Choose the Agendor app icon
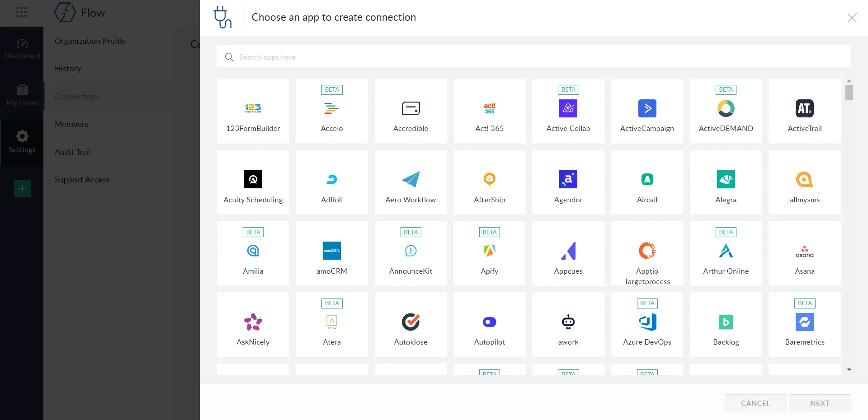Image resolution: width=868 pixels, height=420 pixels. [568, 179]
